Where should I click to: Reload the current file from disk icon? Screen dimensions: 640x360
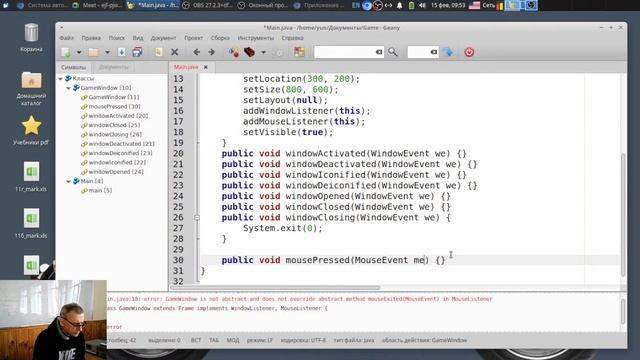[x=158, y=52]
